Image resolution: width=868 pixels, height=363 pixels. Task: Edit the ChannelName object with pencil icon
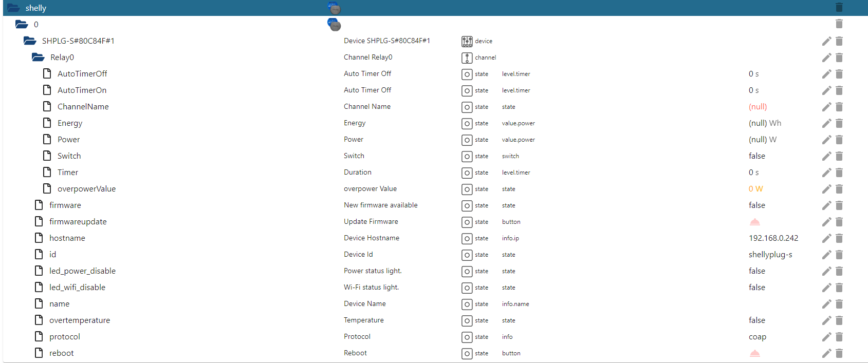point(826,107)
